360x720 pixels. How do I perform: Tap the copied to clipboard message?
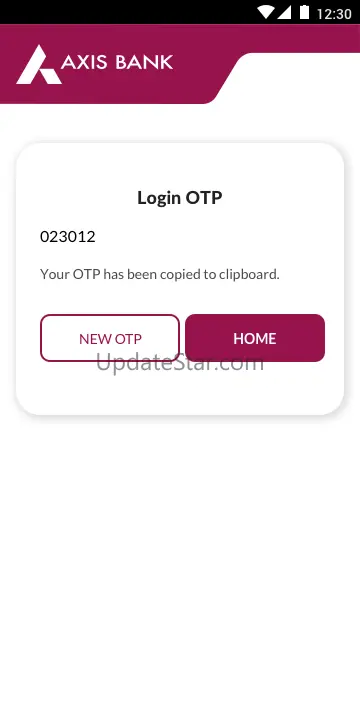click(160, 275)
